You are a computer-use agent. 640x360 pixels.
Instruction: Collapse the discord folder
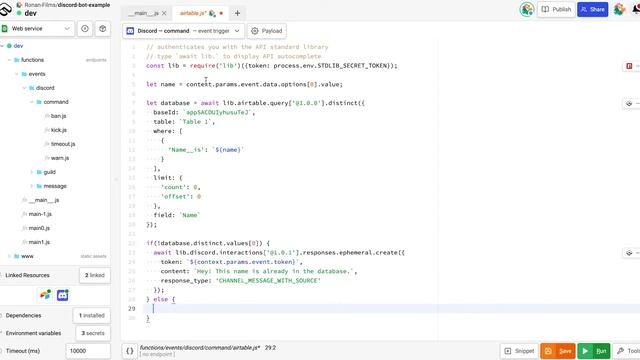tap(24, 88)
